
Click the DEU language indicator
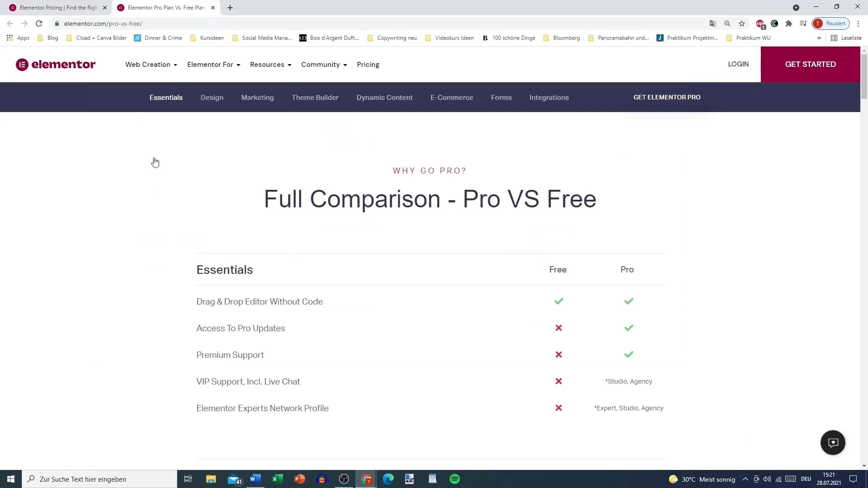tap(806, 479)
